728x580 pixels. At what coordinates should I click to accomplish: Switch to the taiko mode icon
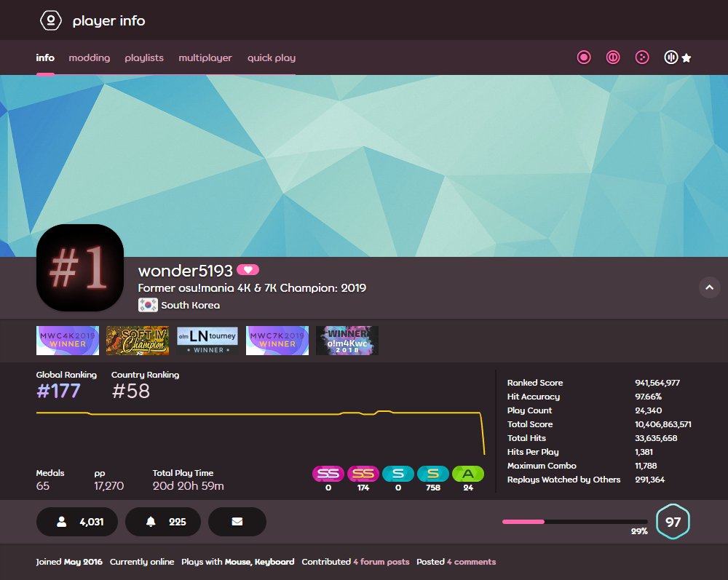coord(613,57)
